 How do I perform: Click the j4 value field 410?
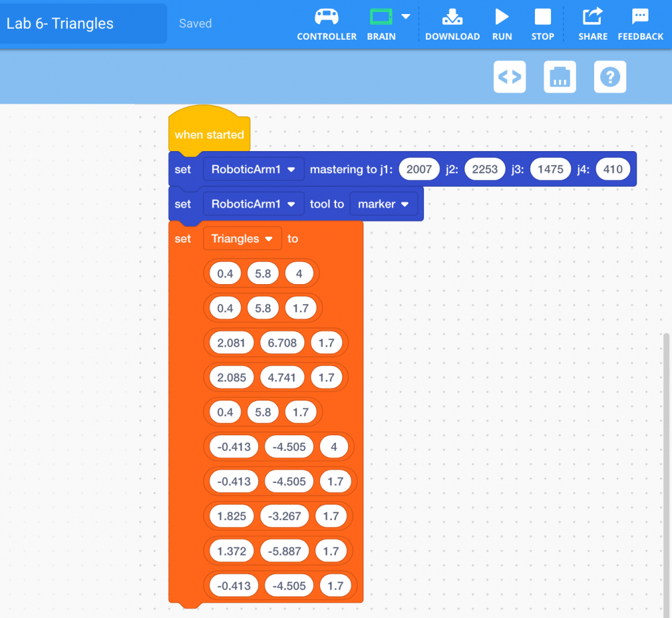[x=612, y=169]
